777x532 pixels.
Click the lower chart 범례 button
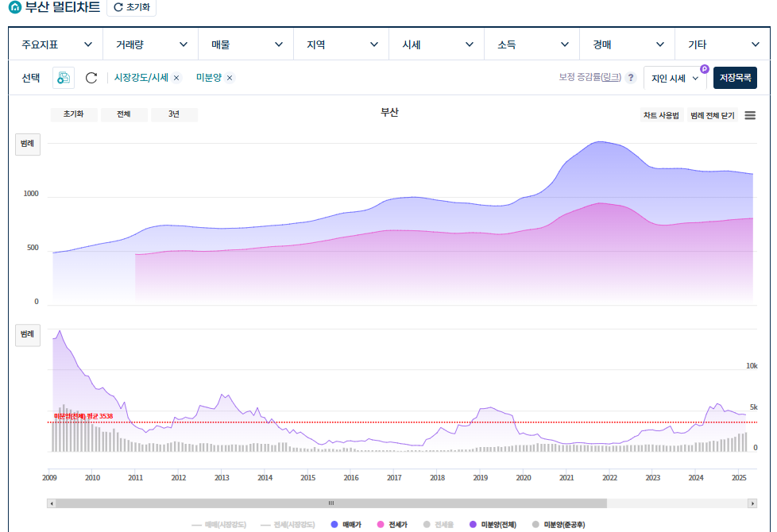coord(28,335)
